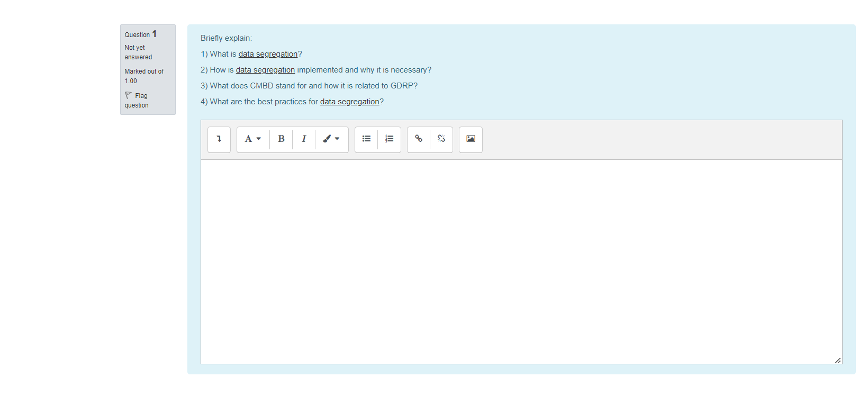868x404 pixels.
Task: Toggle italic formatting
Action: click(x=304, y=139)
